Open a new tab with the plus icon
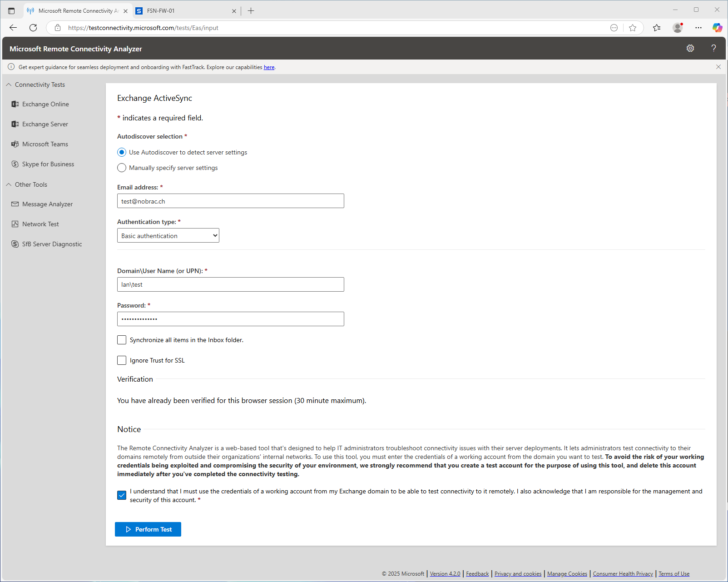The image size is (728, 582). click(x=251, y=11)
